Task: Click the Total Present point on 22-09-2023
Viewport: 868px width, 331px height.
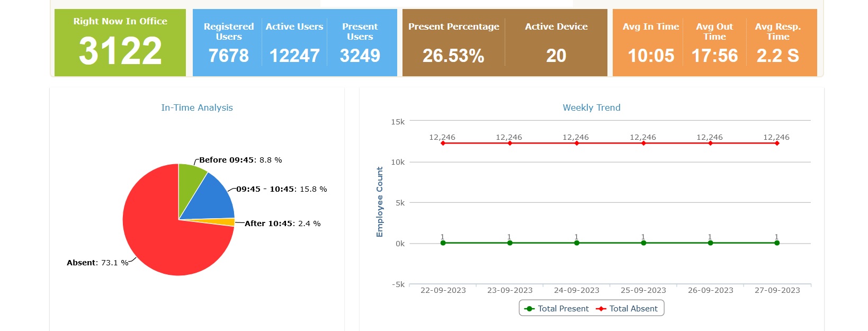Action: (x=443, y=243)
